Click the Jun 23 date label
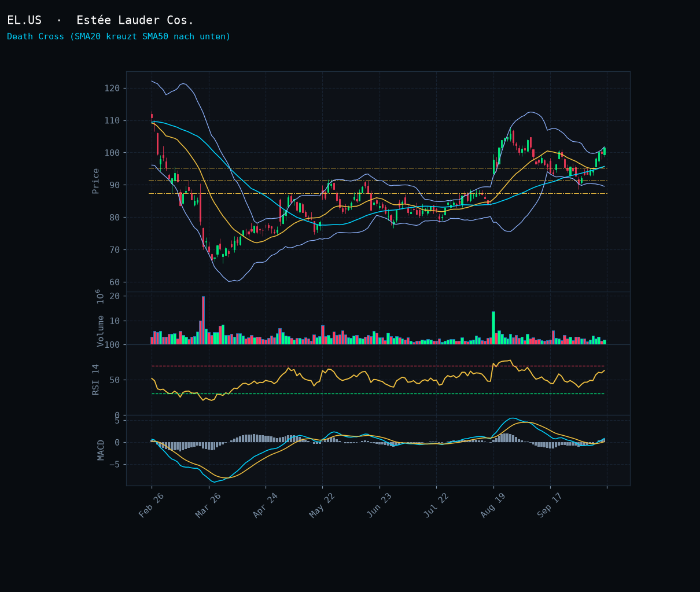 coord(380,506)
